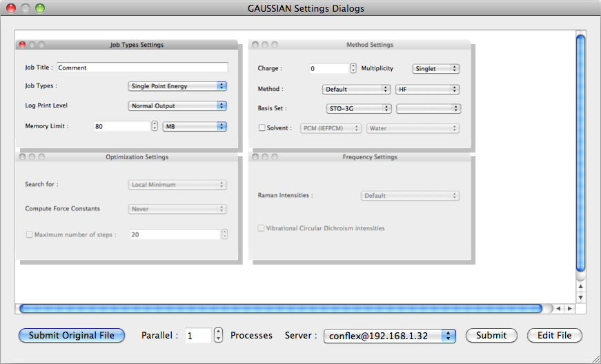Screen dimensions: 601x364
Task: Click the horizontal scrollbar left arrow
Action: 558,308
